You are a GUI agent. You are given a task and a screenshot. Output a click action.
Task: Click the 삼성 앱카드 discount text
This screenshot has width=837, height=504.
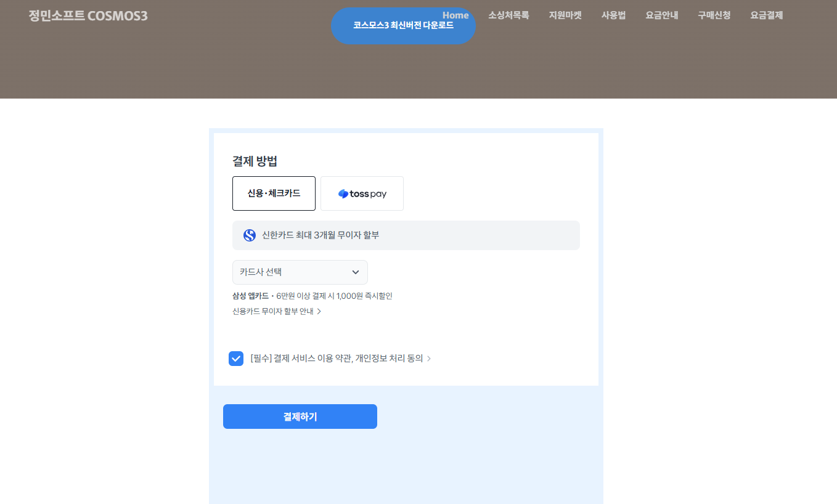[312, 296]
